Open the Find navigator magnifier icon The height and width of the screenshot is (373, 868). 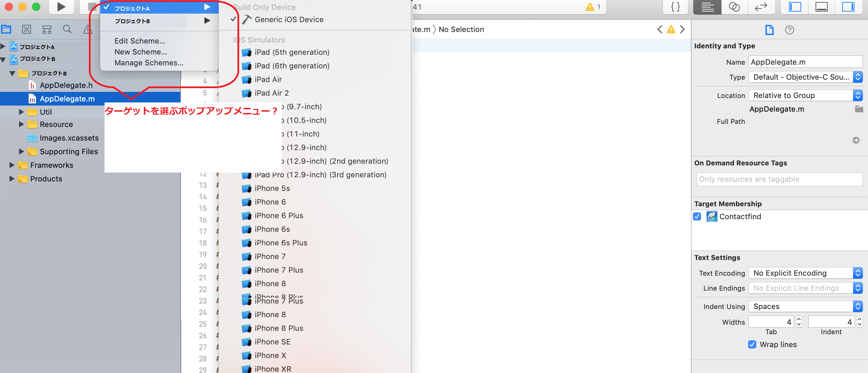67,29
